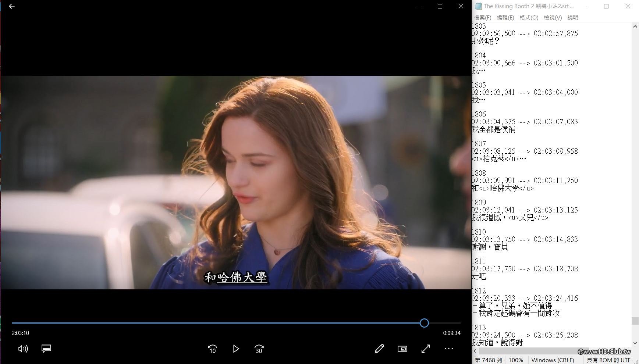Viewport: 639px width, 364px height.
Task: Minimize the Notepad window
Action: point(585,6)
